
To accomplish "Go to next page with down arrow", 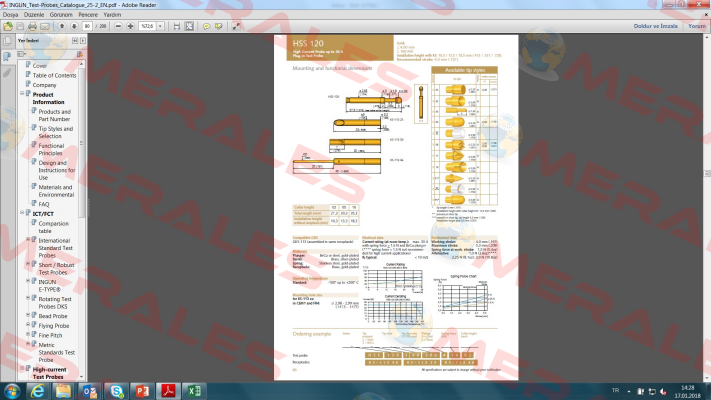I will 74,26.
